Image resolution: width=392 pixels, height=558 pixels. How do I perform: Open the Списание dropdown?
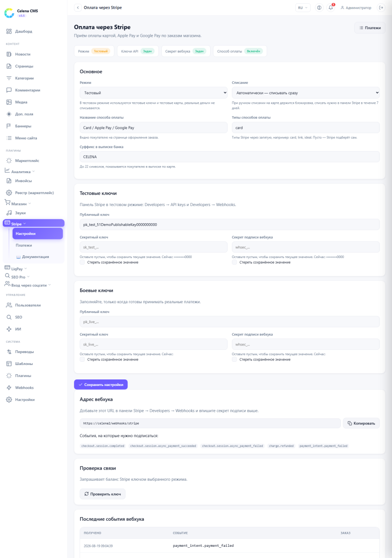point(306,93)
